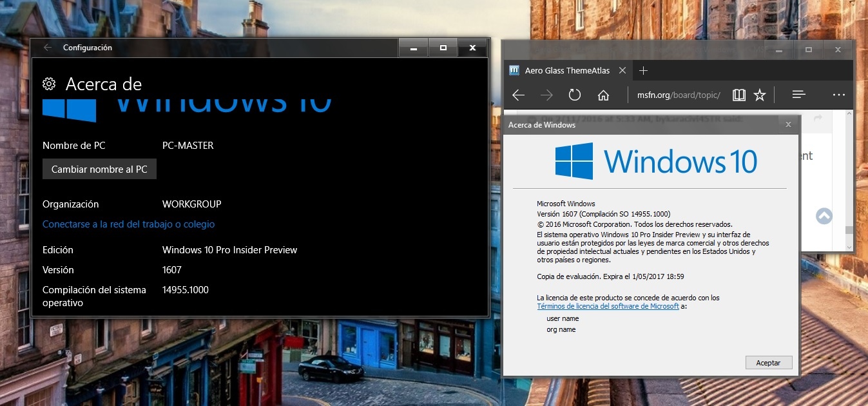
Task: Close the Aero Glass ThemeAtlas tab
Action: (x=622, y=71)
